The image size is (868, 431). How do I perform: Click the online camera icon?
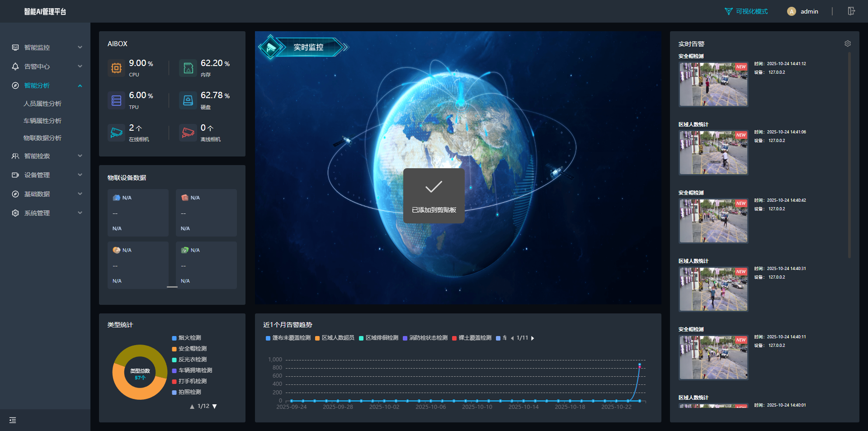pos(116,133)
